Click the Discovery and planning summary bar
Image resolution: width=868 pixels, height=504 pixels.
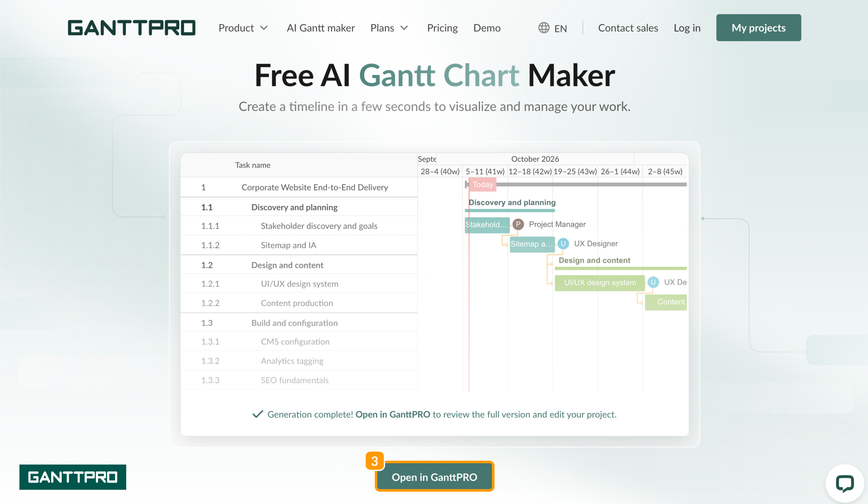pyautogui.click(x=510, y=210)
